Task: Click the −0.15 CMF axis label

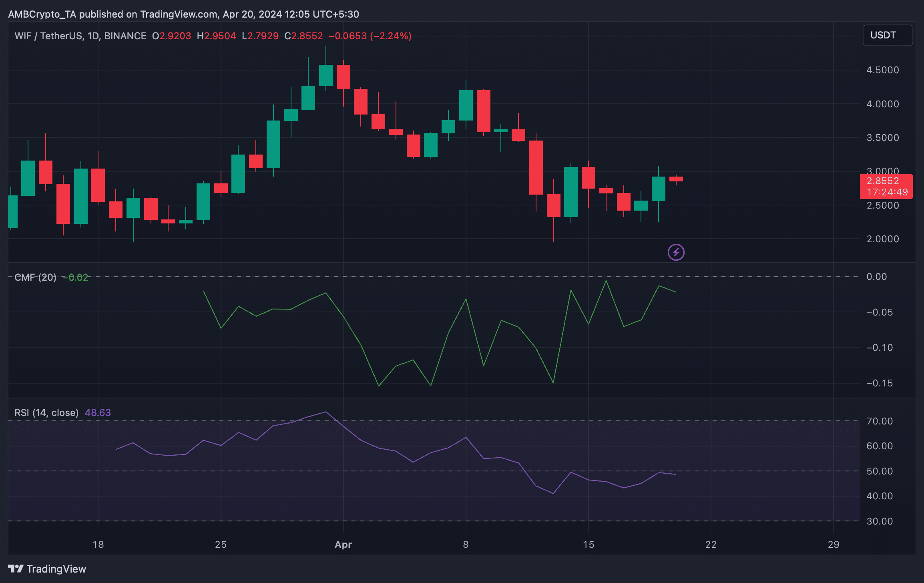Action: click(x=880, y=383)
